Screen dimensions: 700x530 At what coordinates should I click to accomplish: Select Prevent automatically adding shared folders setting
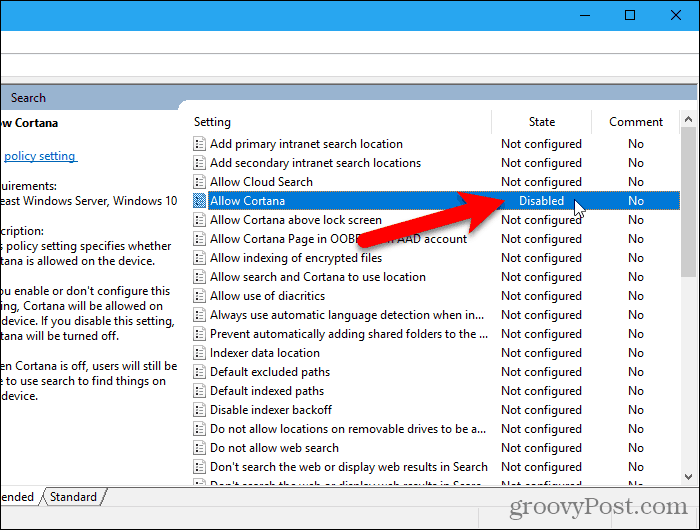pos(349,334)
